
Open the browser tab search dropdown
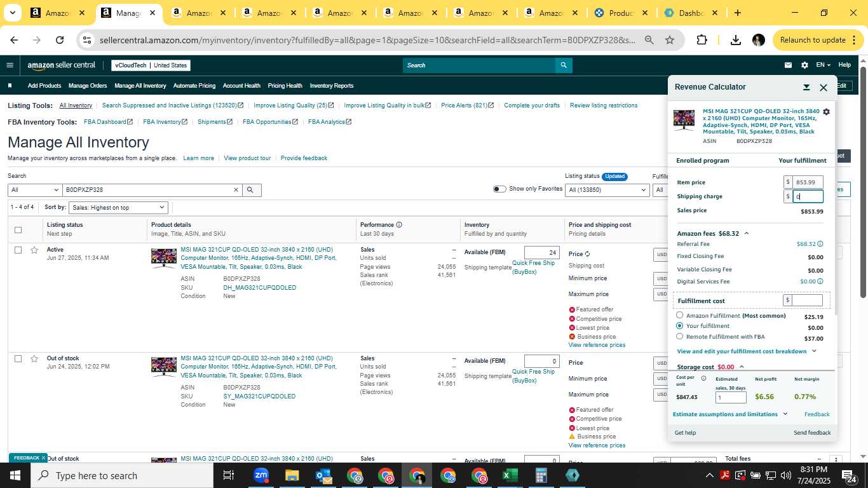[13, 13]
